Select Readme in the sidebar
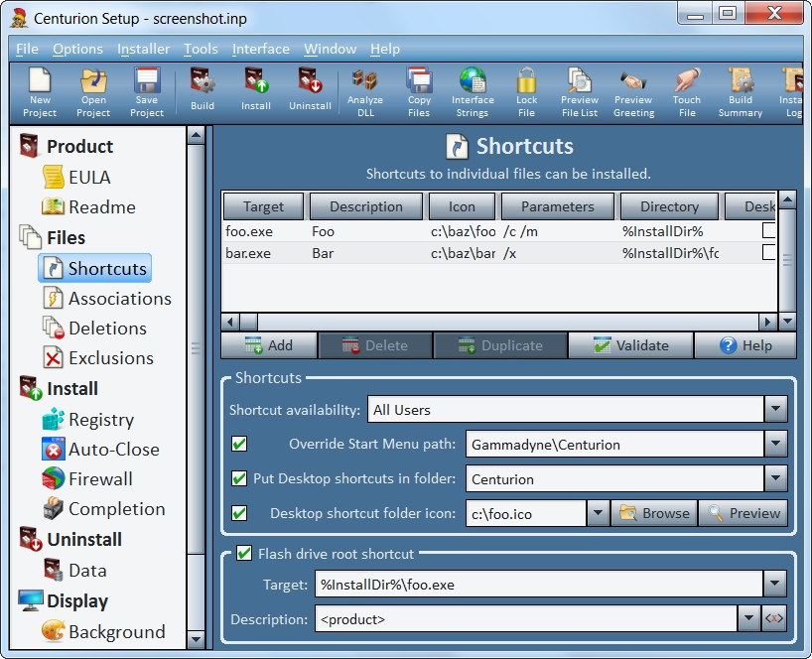 [88, 207]
